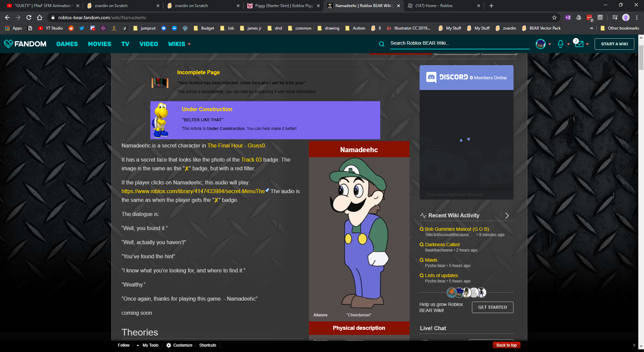Screen dimensions: 644x352
Task: Show hidden bookmarks with the double chevron
Action: tap(592, 28)
